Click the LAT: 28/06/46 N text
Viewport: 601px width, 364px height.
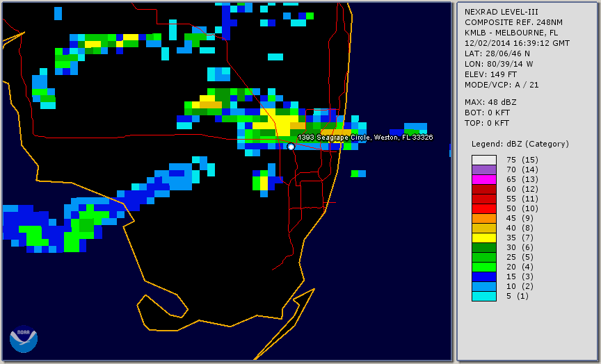497,53
